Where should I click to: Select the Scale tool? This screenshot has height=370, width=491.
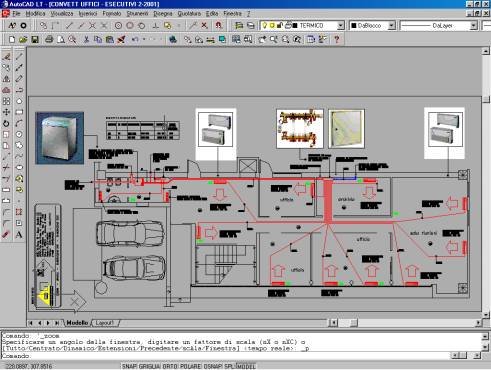(6, 134)
